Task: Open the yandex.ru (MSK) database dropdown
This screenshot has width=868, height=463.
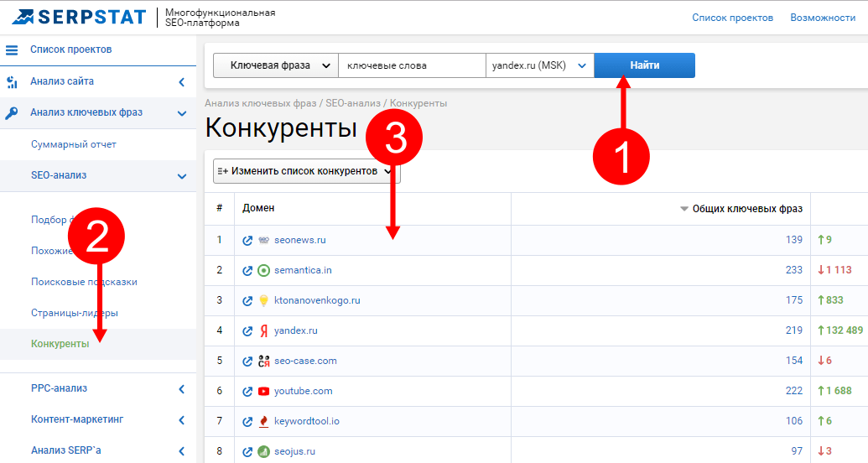Action: coord(540,65)
